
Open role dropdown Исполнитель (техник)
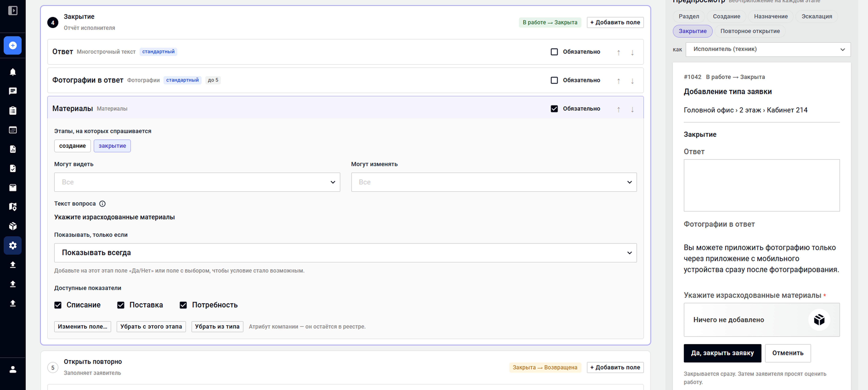[768, 49]
